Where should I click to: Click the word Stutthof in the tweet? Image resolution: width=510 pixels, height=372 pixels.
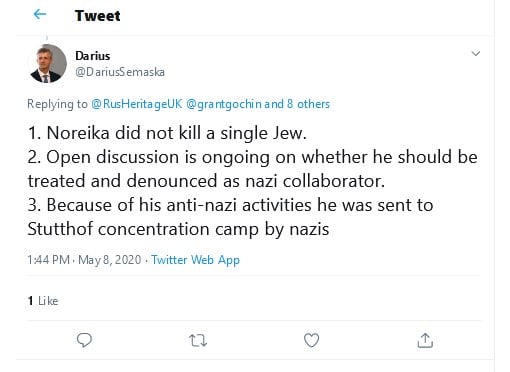(60, 229)
